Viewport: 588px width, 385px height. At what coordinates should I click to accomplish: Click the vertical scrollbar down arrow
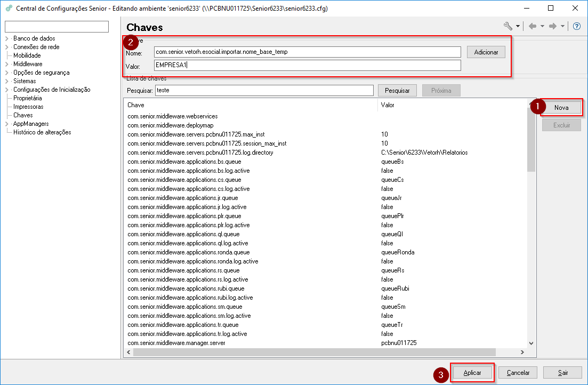pyautogui.click(x=531, y=343)
